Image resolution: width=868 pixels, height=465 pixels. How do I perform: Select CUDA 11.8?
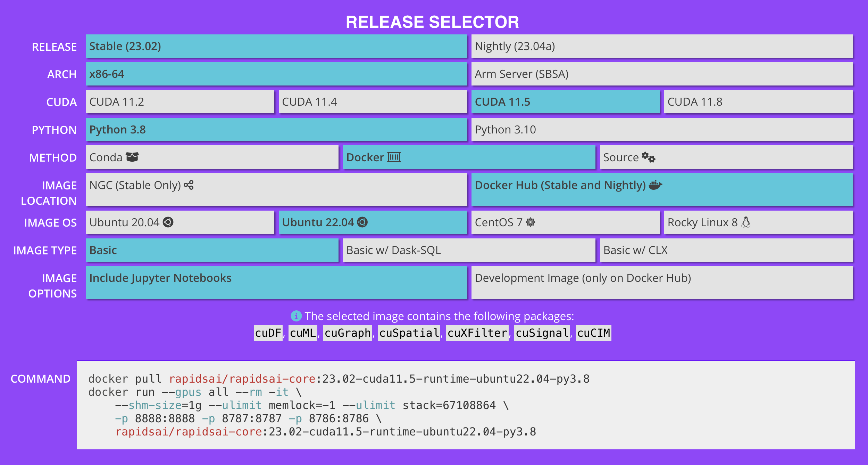[x=758, y=102]
